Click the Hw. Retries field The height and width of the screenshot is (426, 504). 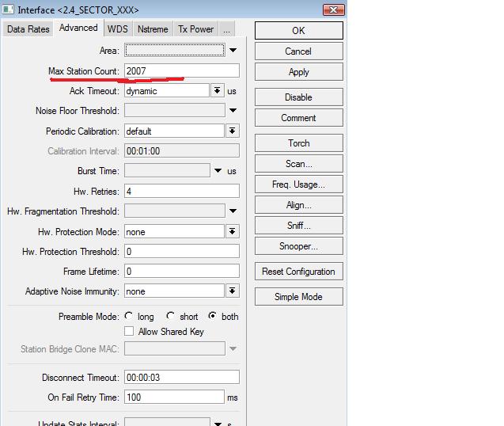tap(182, 191)
